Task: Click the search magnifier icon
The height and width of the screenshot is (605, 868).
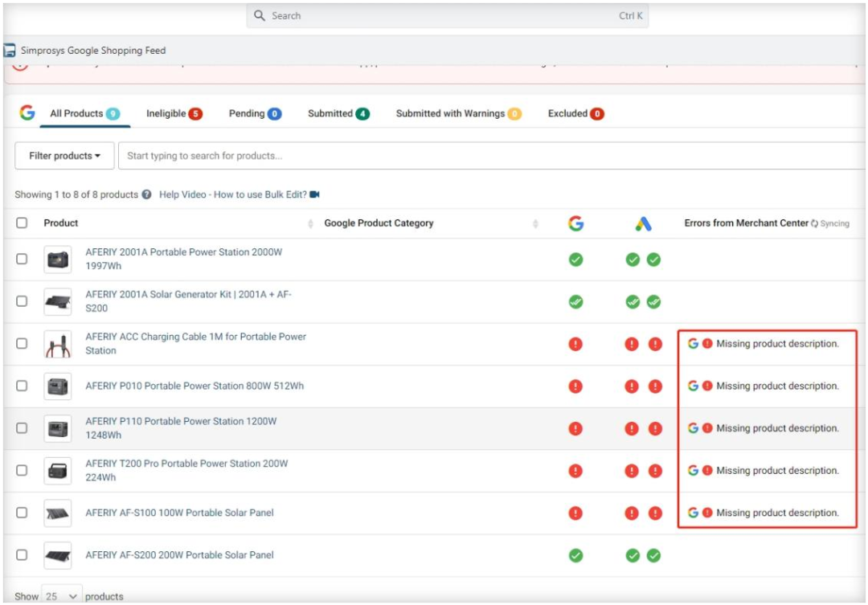Action: [x=259, y=15]
